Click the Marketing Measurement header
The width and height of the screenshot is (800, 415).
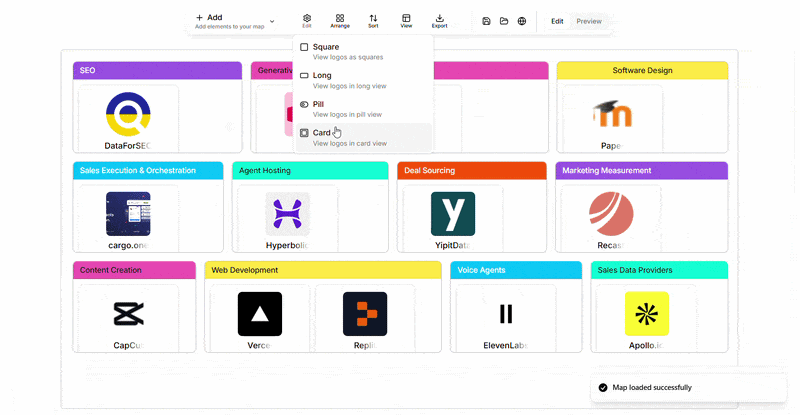tap(642, 170)
